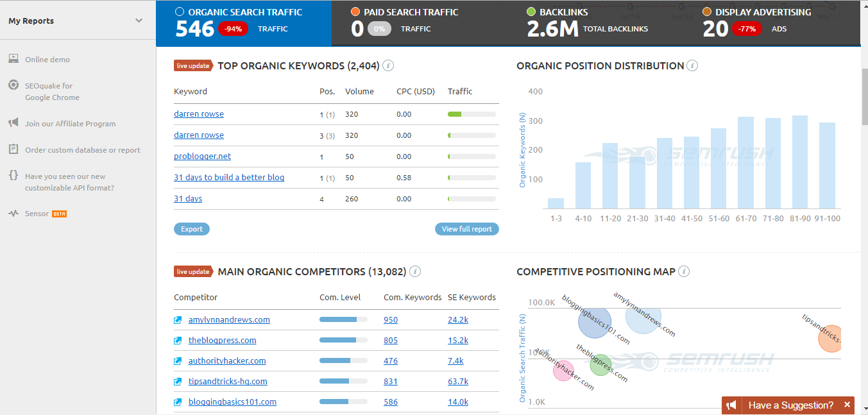Screen dimensions: 868x415
Task: Click View full report button
Action: (x=467, y=229)
